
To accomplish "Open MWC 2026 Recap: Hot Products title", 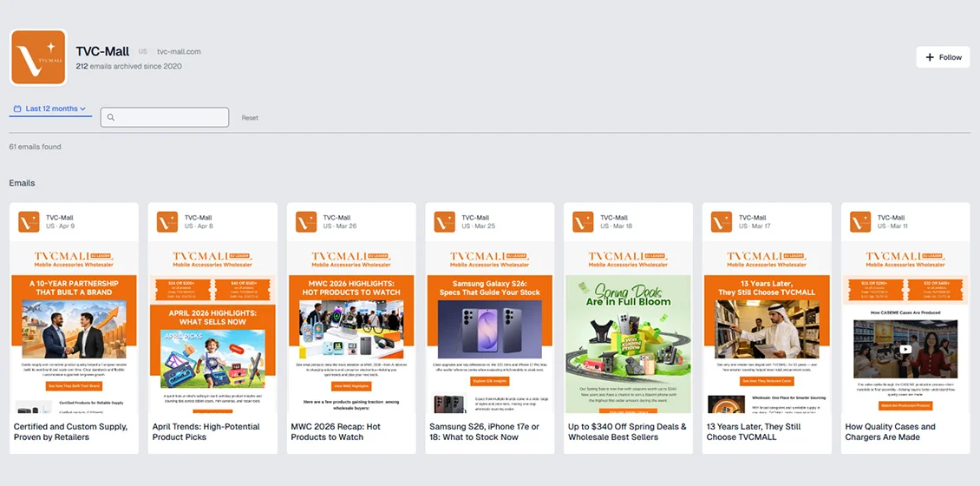I will tap(336, 431).
